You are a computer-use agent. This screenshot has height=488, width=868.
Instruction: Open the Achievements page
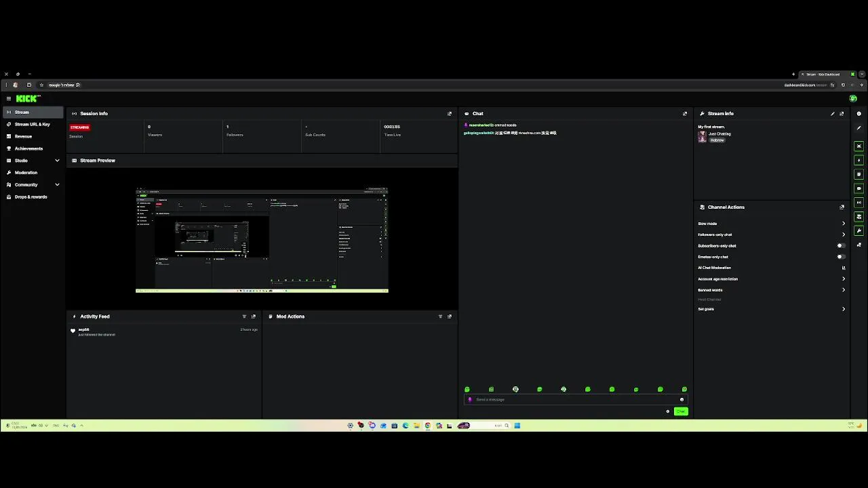coord(33,148)
